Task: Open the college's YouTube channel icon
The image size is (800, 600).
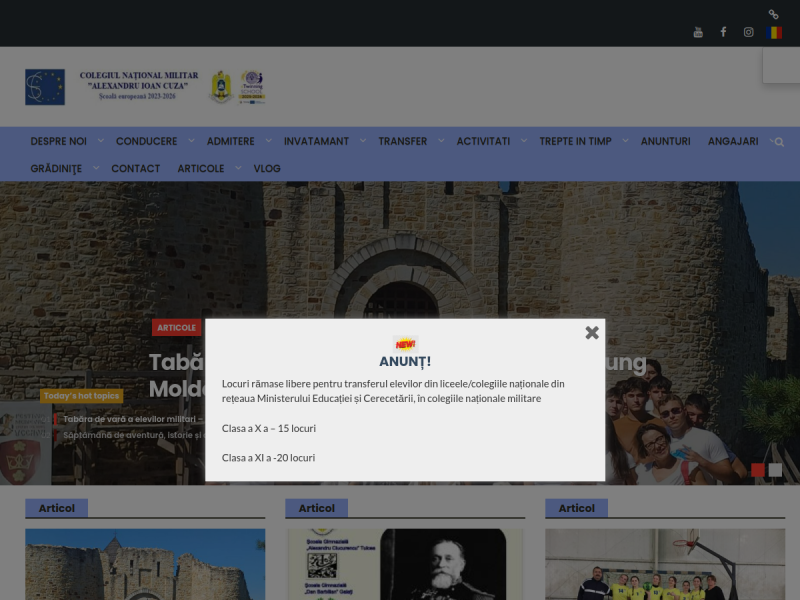Action: tap(697, 31)
